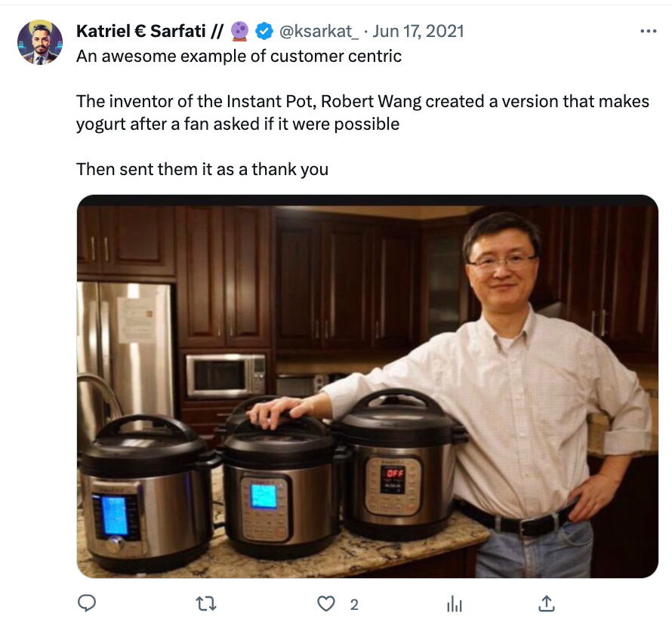Click the 'Then sent them it' line
The width and height of the screenshot is (672, 628).
coord(202,169)
